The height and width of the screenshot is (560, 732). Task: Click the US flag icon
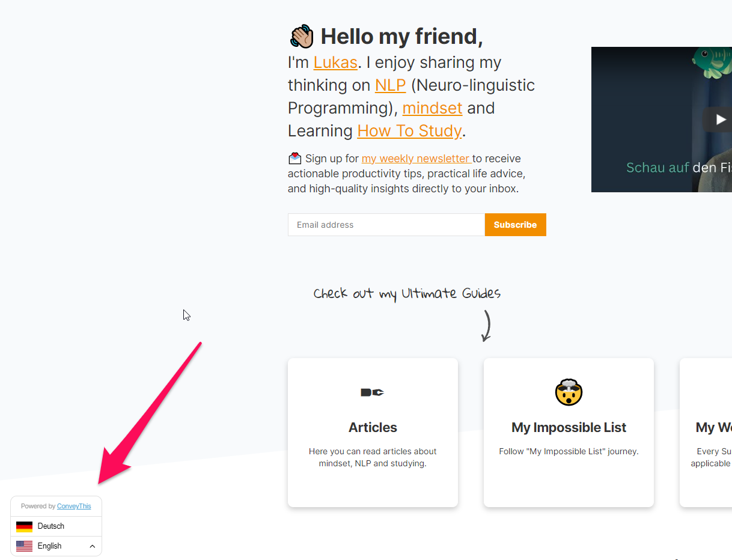(x=24, y=546)
